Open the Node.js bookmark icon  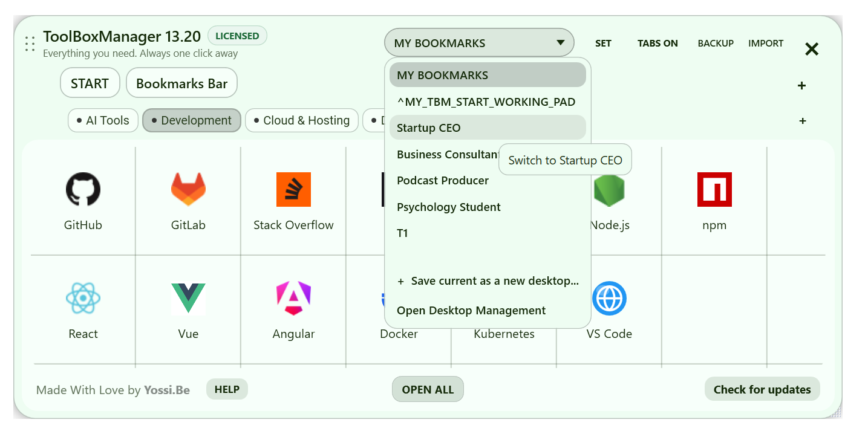pos(609,189)
